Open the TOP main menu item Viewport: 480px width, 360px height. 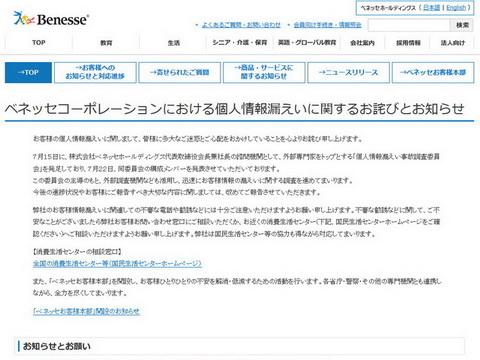[39, 43]
